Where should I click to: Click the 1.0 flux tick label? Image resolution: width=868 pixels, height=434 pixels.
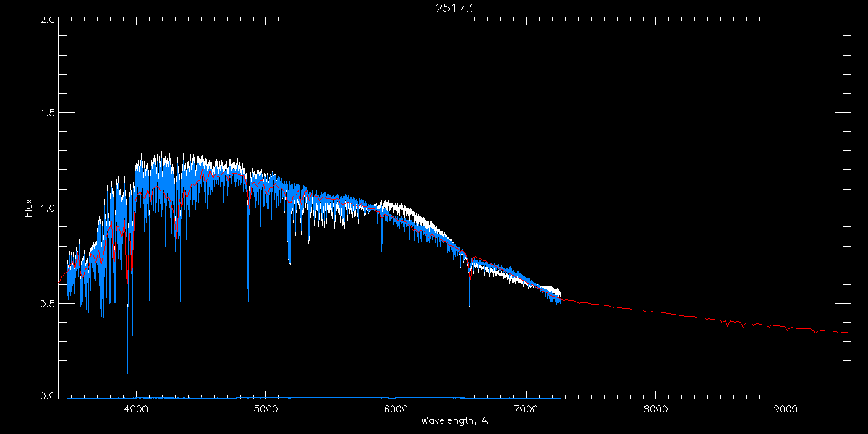[x=48, y=208]
